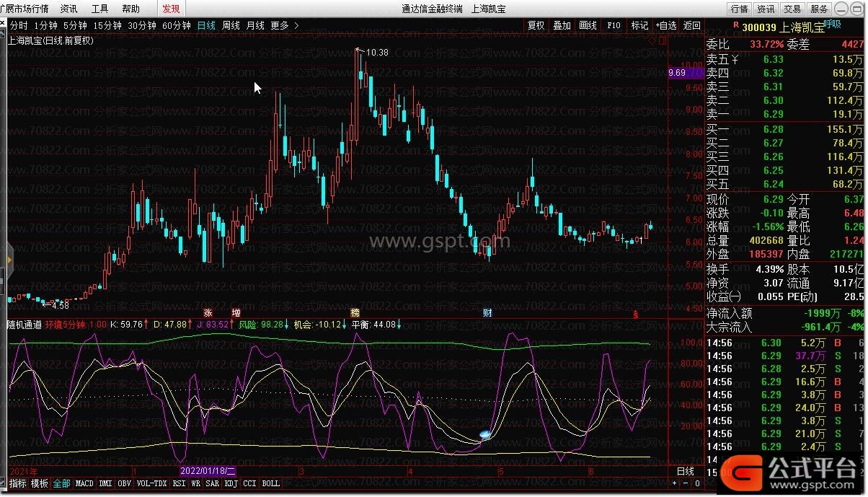This screenshot has height=497, width=868.
Task: Select the 日线 daily period
Action: pos(206,25)
